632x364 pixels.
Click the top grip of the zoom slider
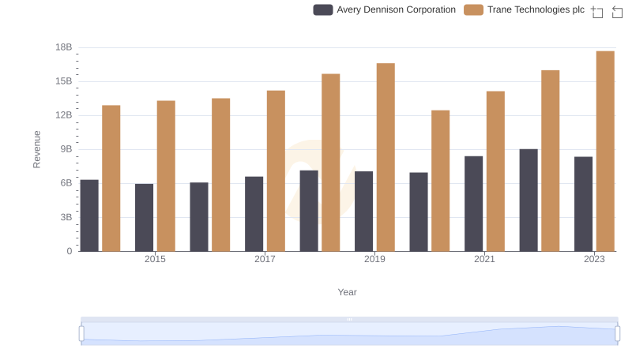pos(349,319)
